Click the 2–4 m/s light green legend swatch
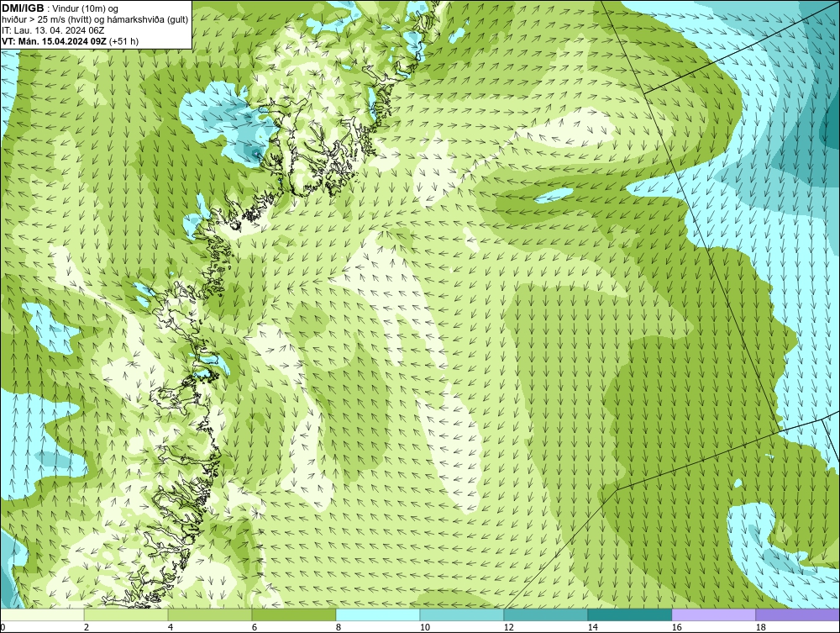The image size is (840, 633). point(126,615)
